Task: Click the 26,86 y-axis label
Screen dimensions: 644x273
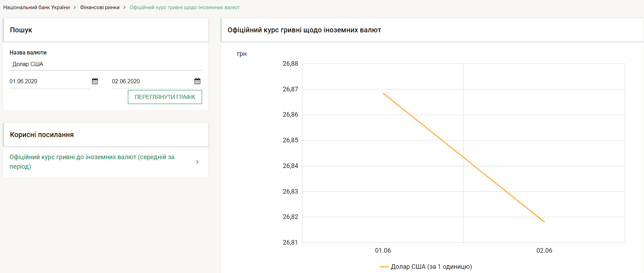Action: pos(290,115)
